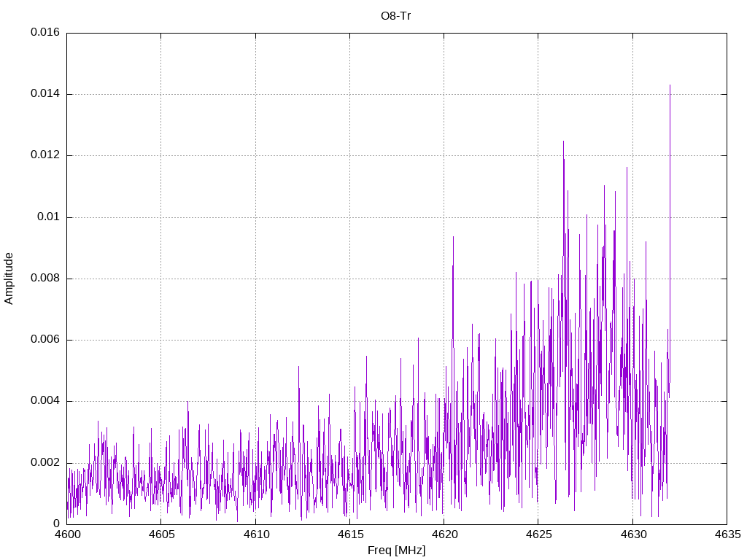Image resolution: width=747 pixels, height=560 pixels.
Task: Click the Freq [MHz] x-axis label
Action: click(396, 551)
